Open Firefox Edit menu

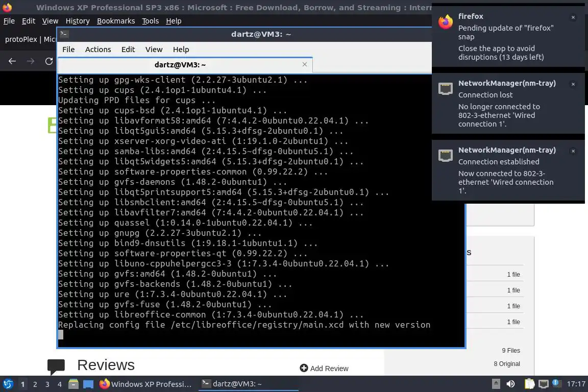(x=29, y=21)
